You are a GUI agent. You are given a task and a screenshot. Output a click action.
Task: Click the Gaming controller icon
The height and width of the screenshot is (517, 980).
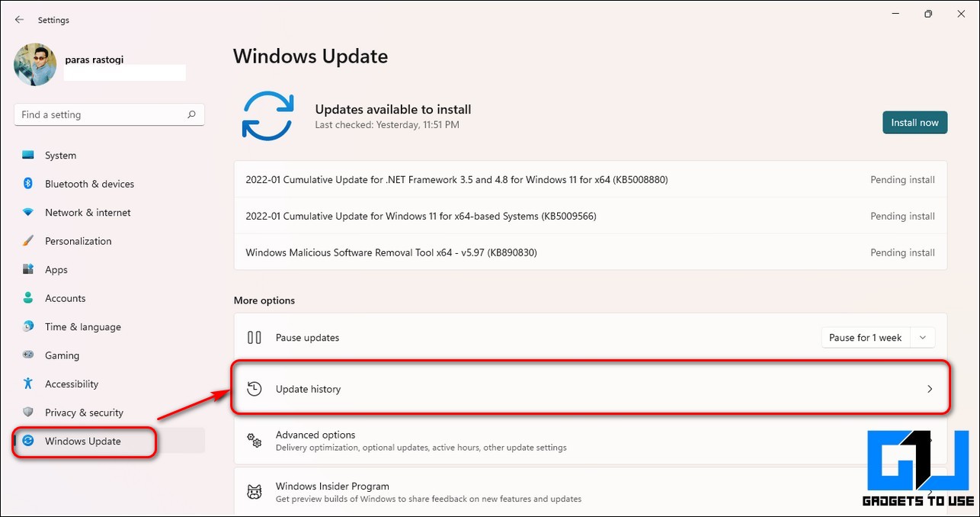(x=28, y=355)
